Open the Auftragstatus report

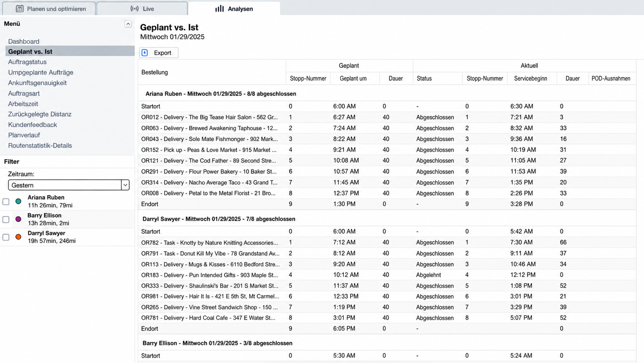[x=27, y=62]
